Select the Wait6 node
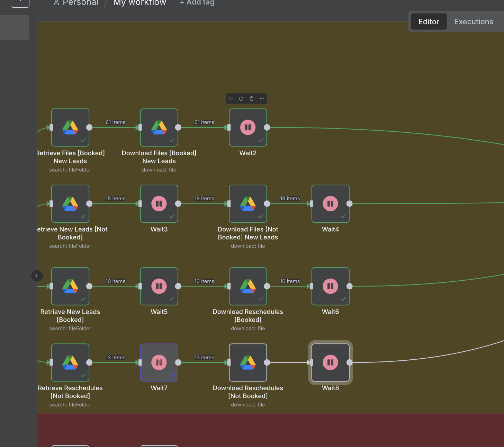Image resolution: width=504 pixels, height=447 pixels. point(331,286)
